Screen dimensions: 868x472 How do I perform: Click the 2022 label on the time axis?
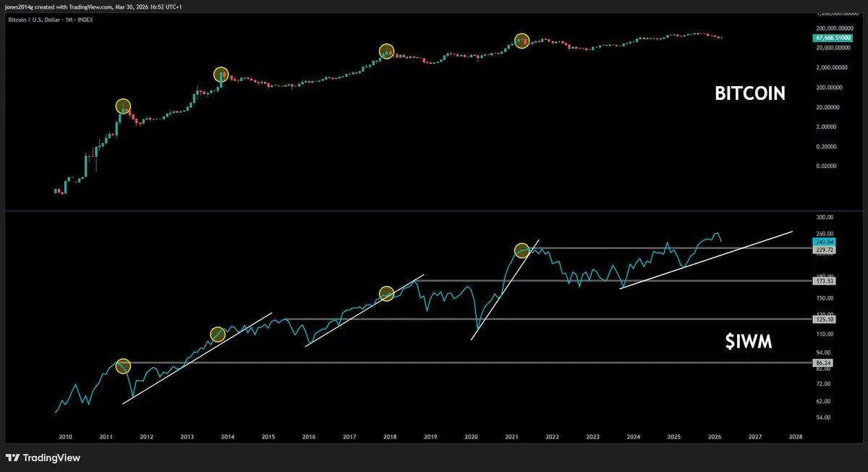click(x=552, y=437)
